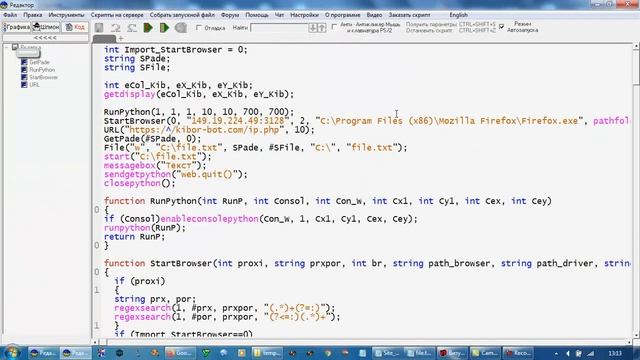Collapse the panel with <<<<< button

(x=45, y=38)
